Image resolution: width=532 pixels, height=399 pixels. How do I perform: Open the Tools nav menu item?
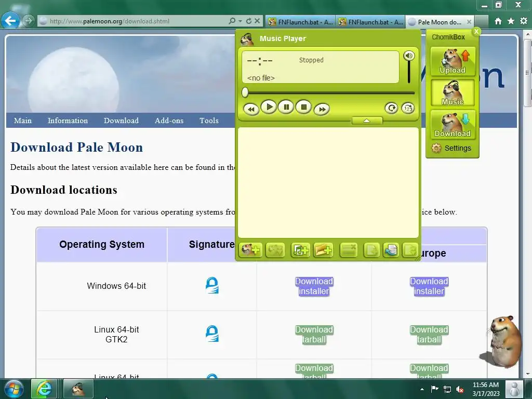pyautogui.click(x=209, y=121)
